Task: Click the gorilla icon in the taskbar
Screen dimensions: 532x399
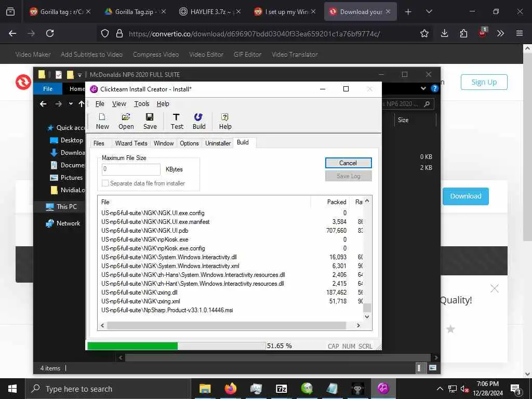Action: (357, 389)
